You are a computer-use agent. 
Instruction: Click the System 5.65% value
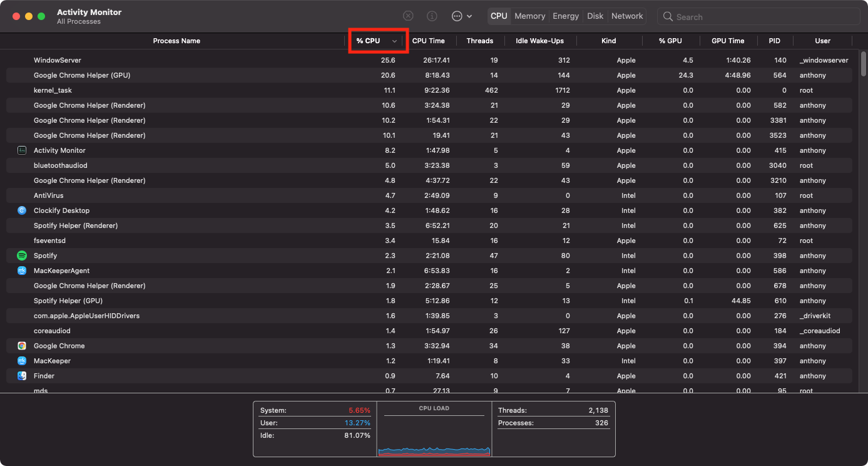point(359,410)
